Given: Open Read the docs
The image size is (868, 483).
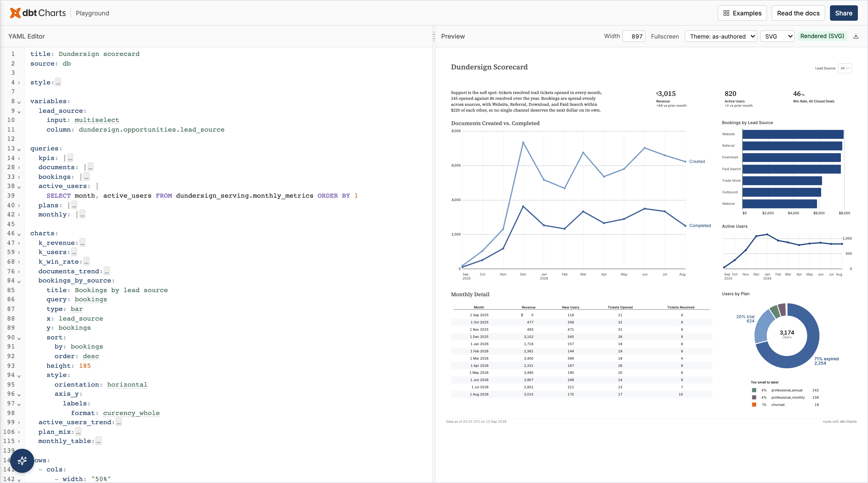Looking at the screenshot, I should coord(798,13).
